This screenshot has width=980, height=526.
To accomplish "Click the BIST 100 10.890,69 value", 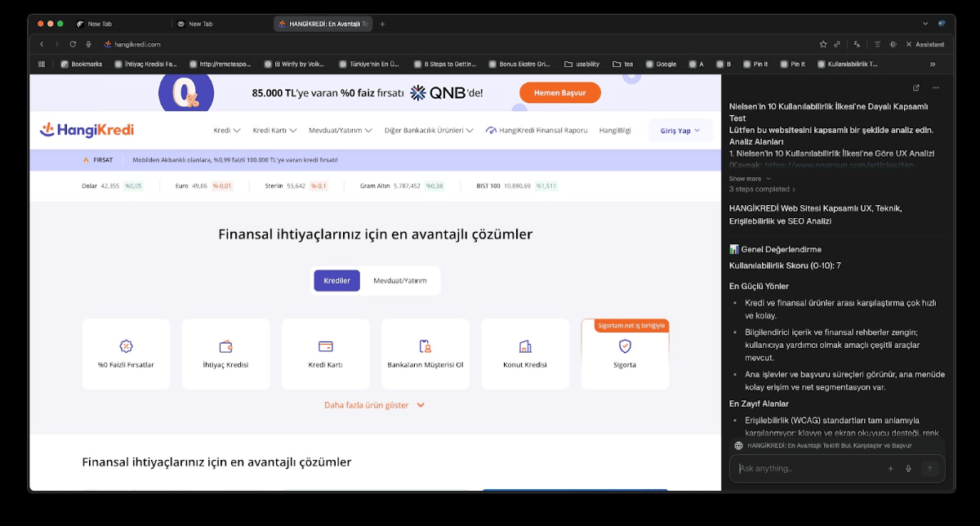I will [517, 186].
